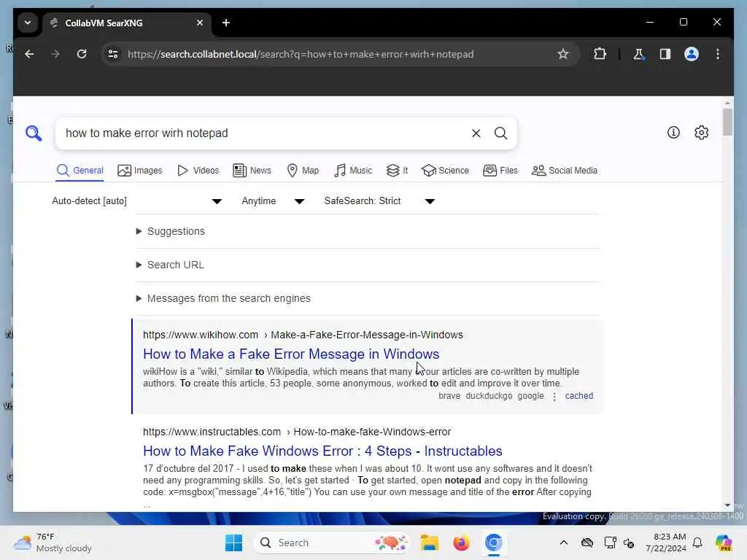Bookmark this page with the star icon
The height and width of the screenshot is (560, 747).
(562, 54)
